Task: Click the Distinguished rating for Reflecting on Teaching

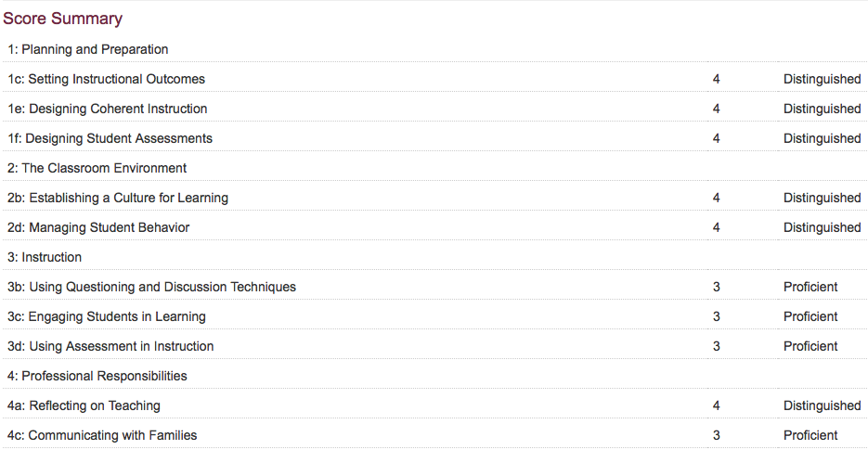Action: pos(823,405)
